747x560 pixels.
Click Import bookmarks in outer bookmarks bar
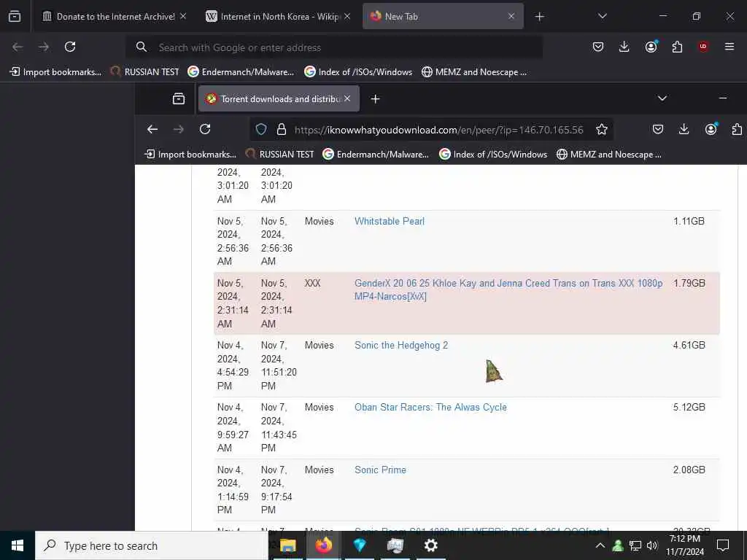coord(55,72)
